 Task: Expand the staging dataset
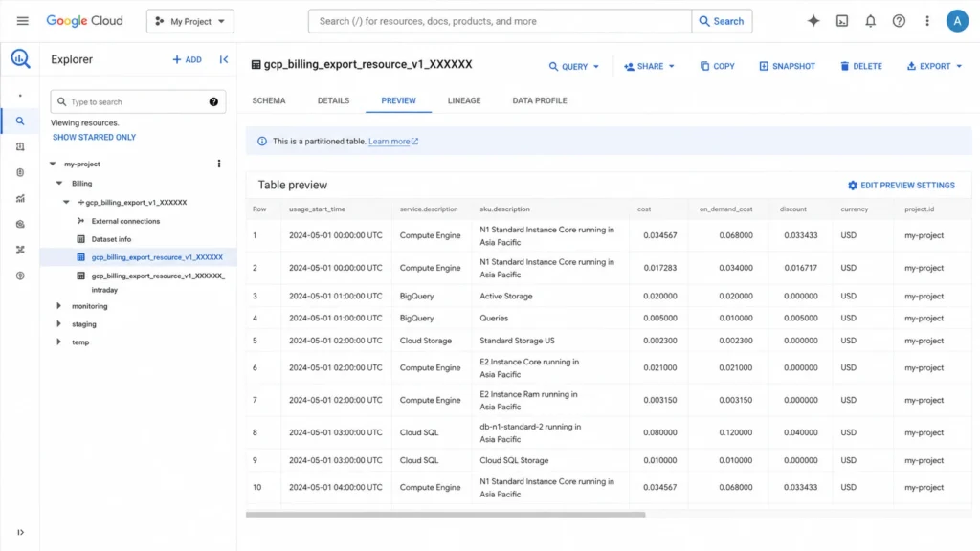(x=58, y=323)
